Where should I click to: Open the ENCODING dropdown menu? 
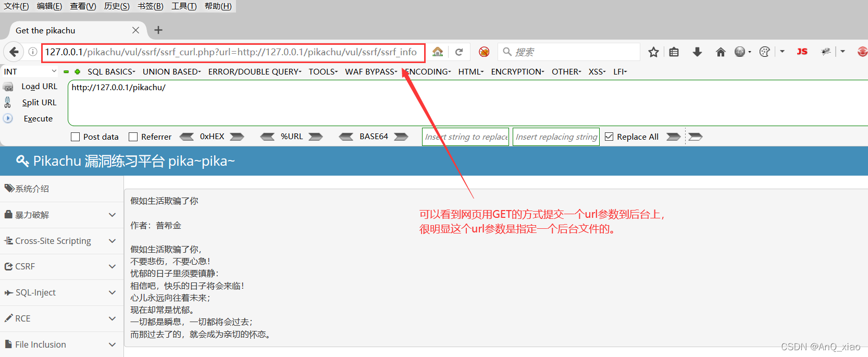click(428, 71)
